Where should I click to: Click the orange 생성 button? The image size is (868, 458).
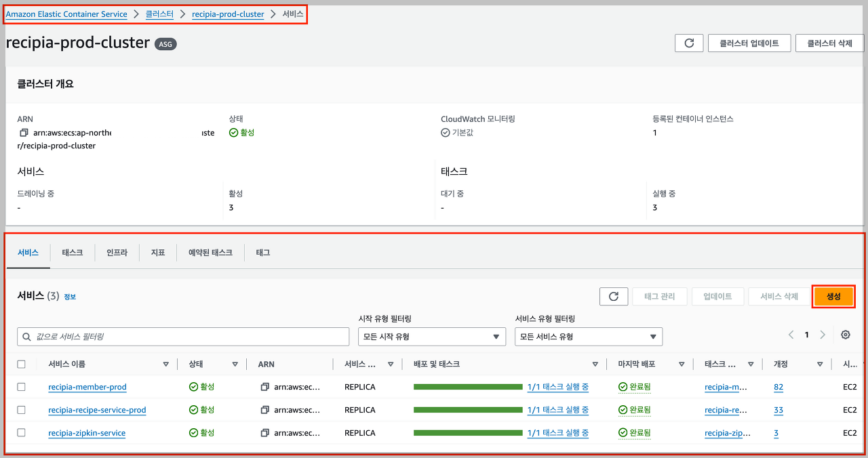833,297
